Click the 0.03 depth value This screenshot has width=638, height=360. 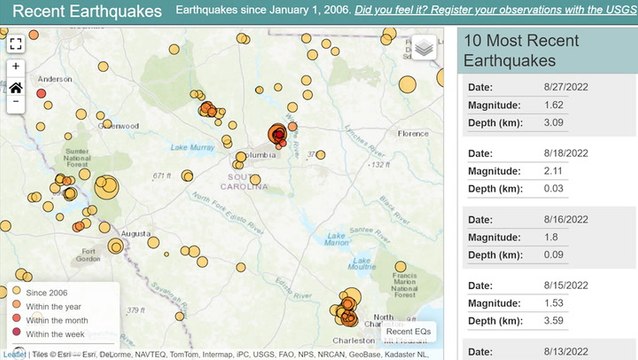554,188
